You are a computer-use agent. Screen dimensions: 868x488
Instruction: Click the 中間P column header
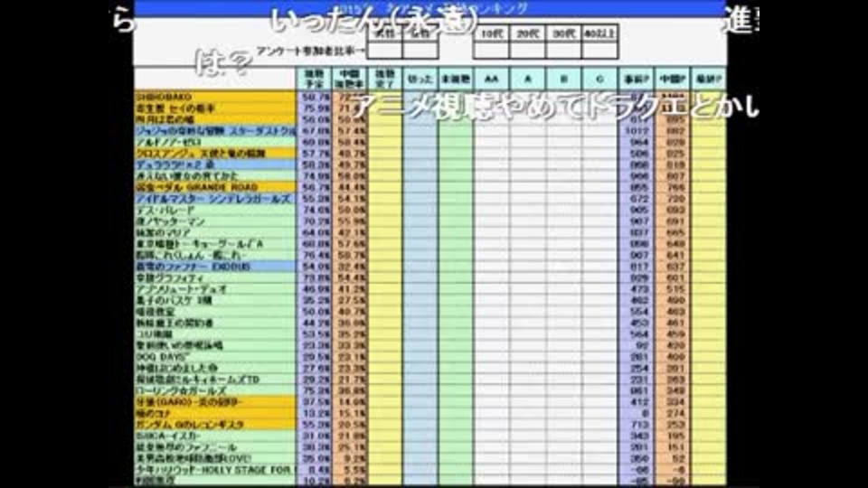[672, 80]
